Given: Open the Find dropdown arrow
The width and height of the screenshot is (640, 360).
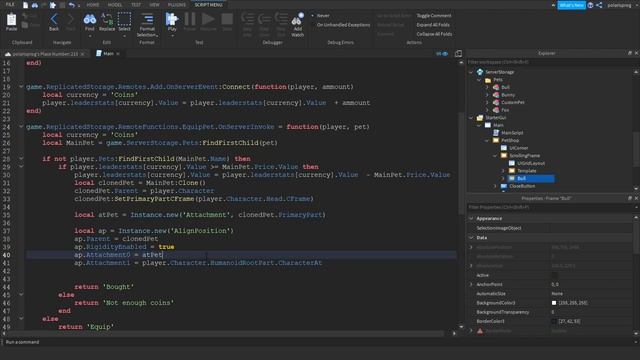Looking at the screenshot, I should (89, 36).
